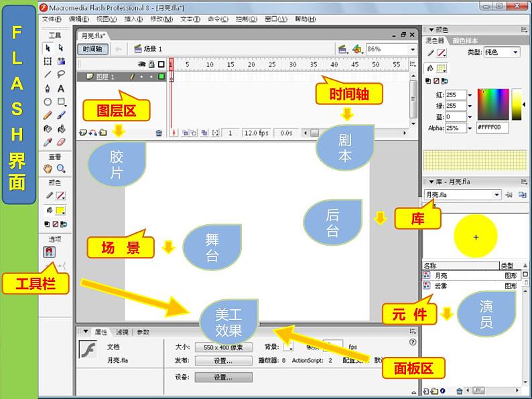
Task: Select the Free Transform tool
Action: pos(48,62)
